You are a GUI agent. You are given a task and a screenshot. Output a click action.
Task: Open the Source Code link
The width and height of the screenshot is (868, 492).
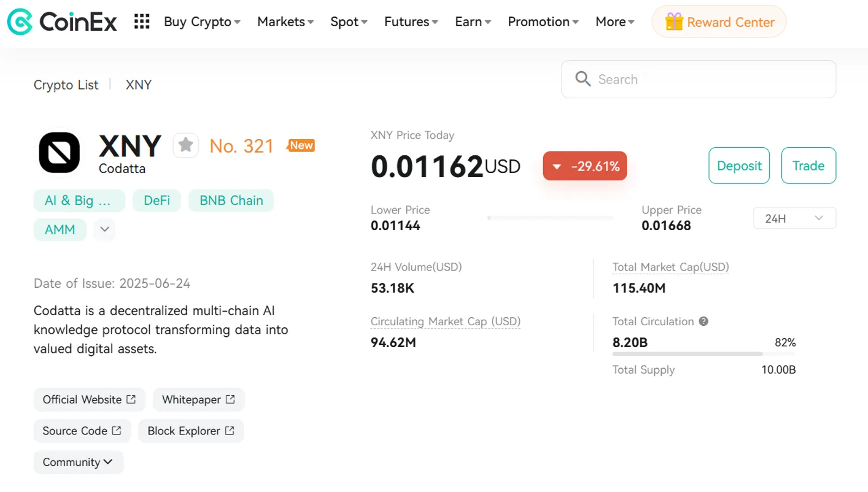coord(82,431)
